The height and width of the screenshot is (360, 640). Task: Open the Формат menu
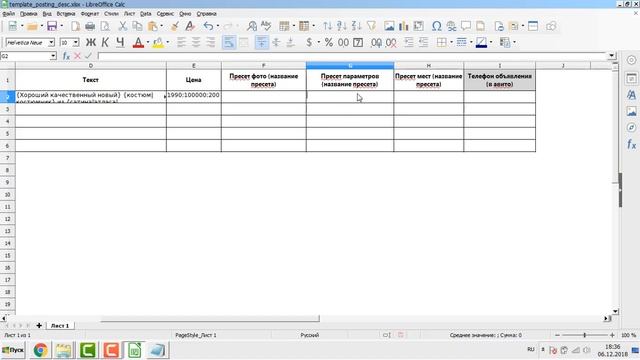pos(90,13)
